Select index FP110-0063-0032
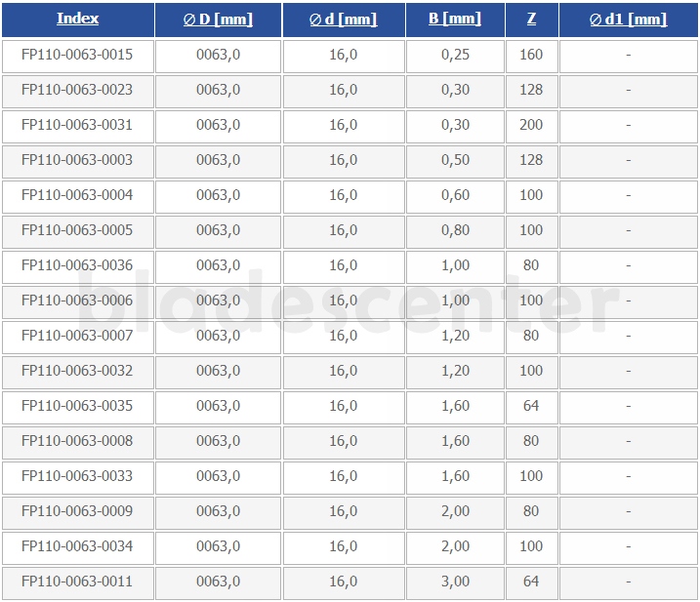 pyautogui.click(x=77, y=371)
